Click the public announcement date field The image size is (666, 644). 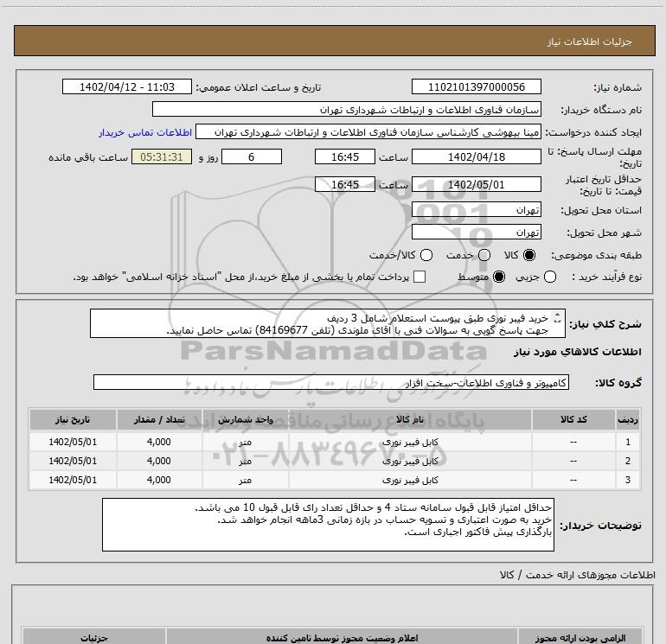tap(127, 86)
